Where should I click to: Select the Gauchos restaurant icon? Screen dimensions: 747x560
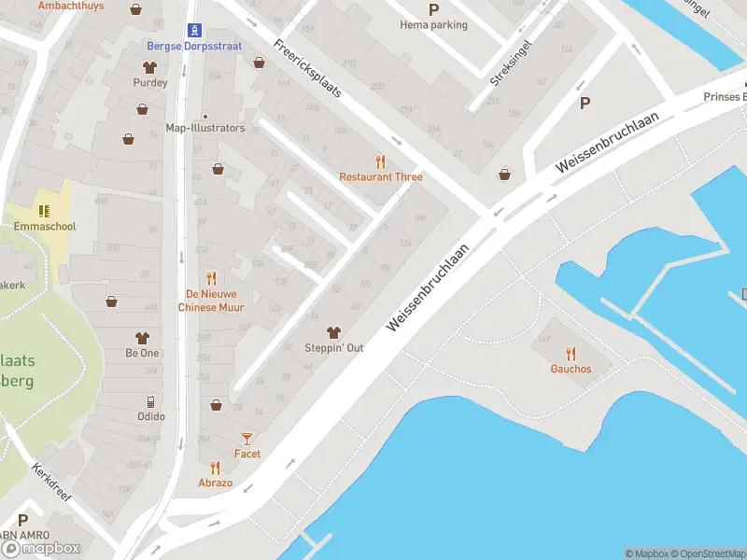pos(571,354)
